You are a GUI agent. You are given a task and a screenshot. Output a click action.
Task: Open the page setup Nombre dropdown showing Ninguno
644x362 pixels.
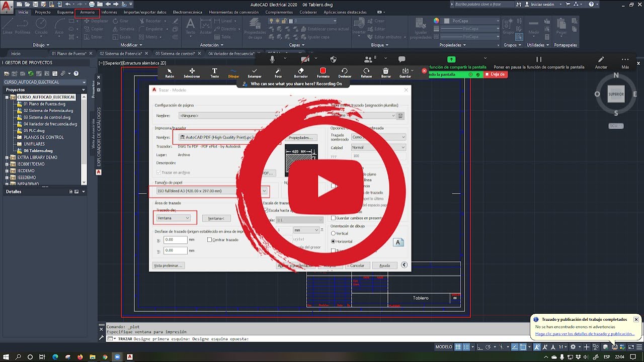point(229,116)
